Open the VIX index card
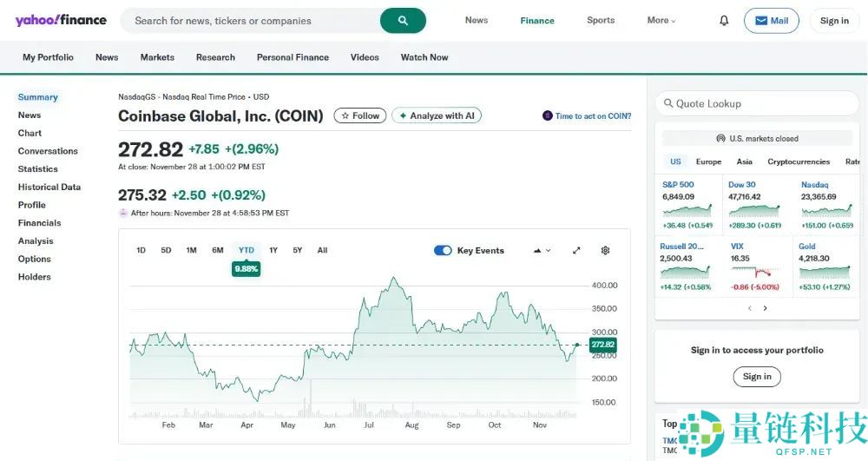Viewport: 868px width, 461px height. tap(756, 267)
